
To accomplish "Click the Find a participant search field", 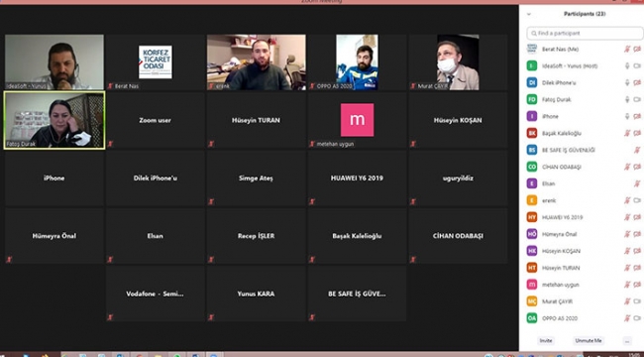I will [x=586, y=33].
